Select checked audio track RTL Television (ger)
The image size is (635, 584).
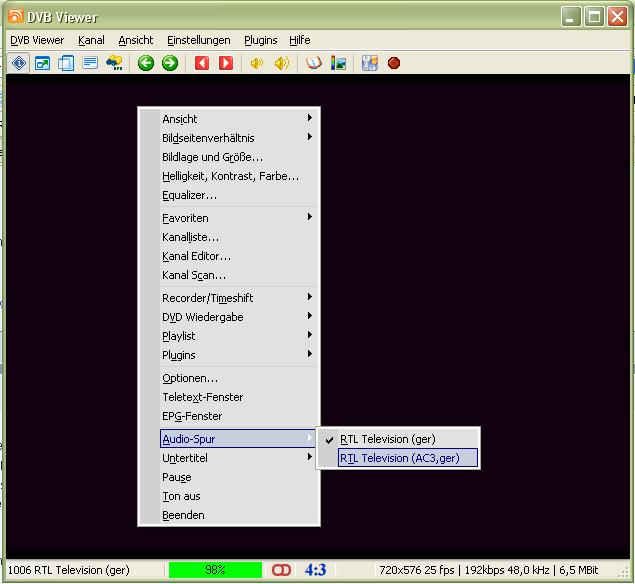pyautogui.click(x=398, y=439)
